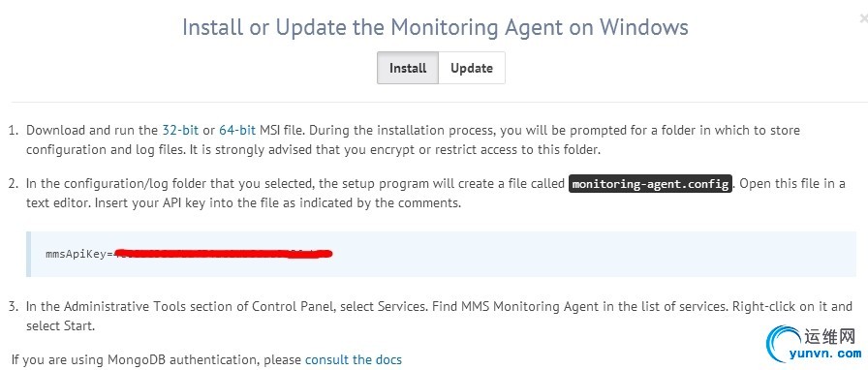Click the horizontal divider below the tabs

(x=440, y=102)
